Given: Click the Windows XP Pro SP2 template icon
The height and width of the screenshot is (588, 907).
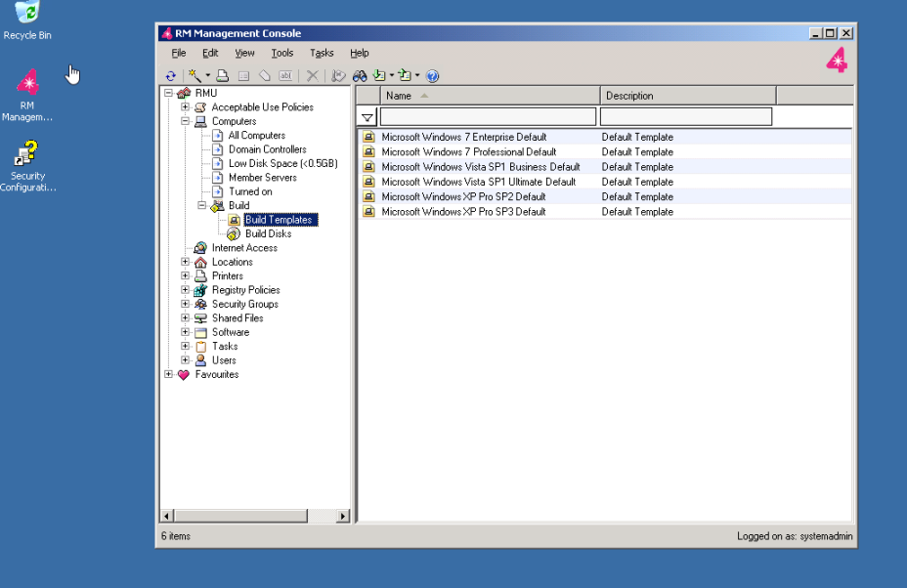Looking at the screenshot, I should click(x=368, y=196).
